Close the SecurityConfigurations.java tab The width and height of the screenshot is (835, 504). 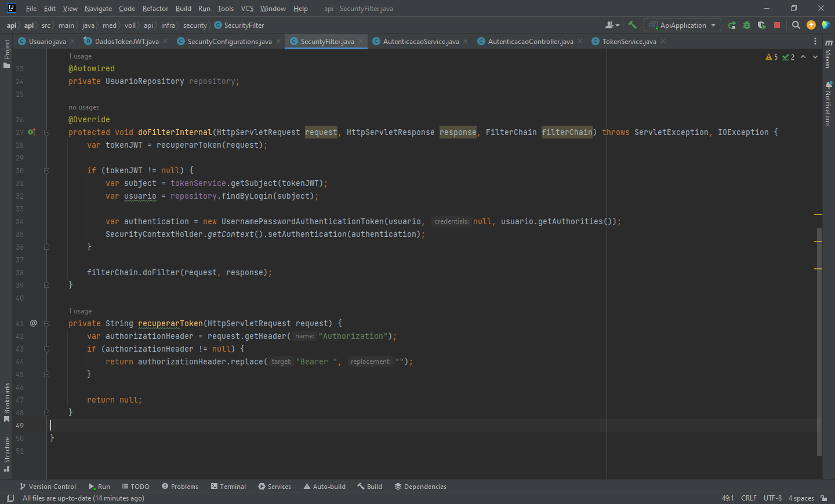278,41
